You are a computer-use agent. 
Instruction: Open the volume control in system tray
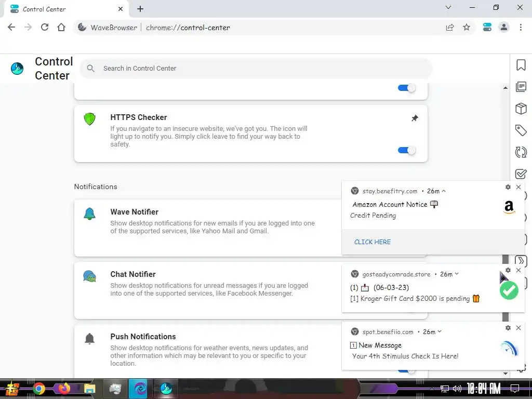[457, 389]
